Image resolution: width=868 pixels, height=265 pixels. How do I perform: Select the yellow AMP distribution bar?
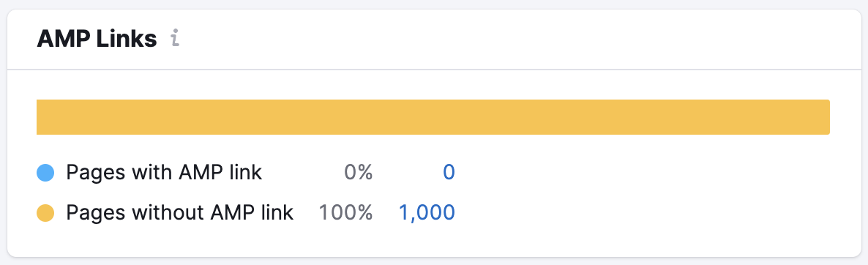pyautogui.click(x=433, y=116)
